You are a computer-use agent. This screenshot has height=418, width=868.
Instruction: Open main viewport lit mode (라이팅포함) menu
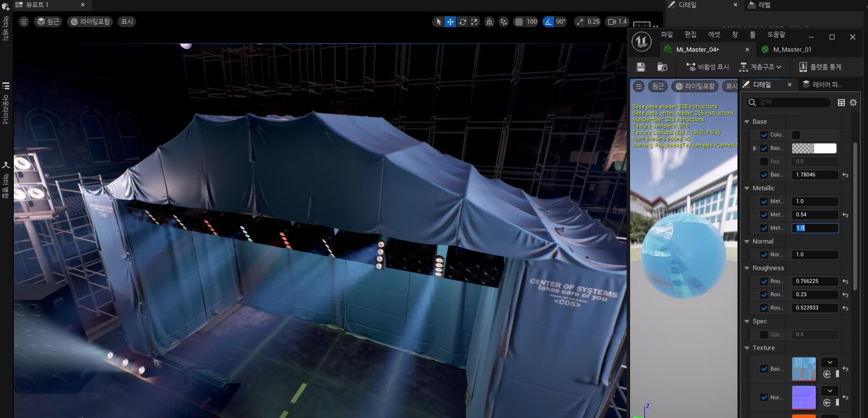tap(90, 22)
